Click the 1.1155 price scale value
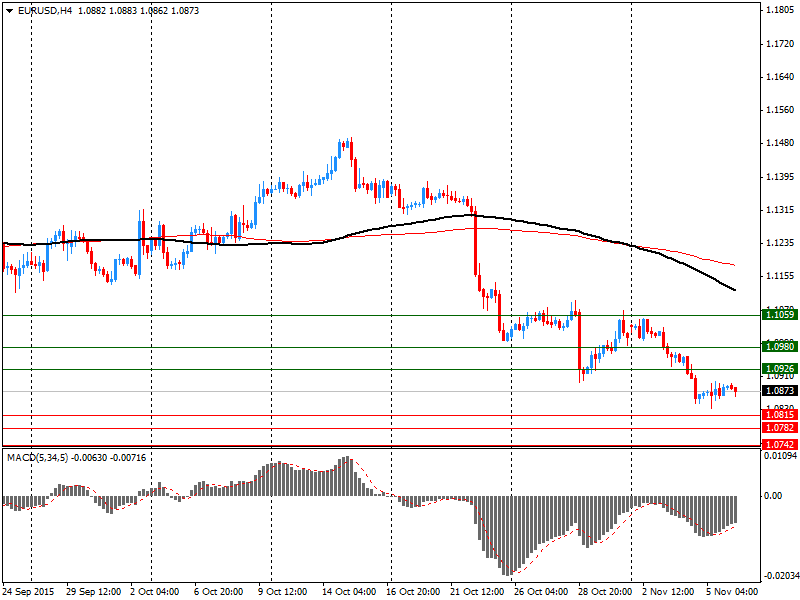Screen dimensions: 800x600 (780, 276)
